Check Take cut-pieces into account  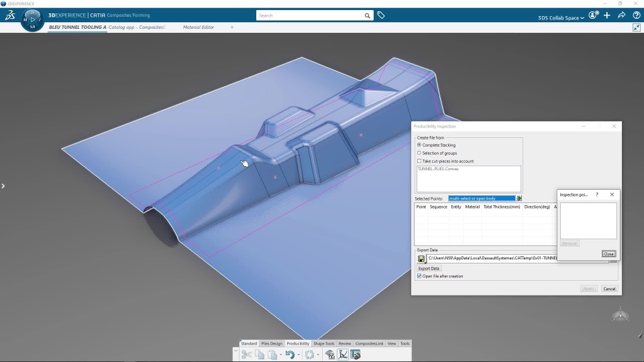pyautogui.click(x=419, y=161)
